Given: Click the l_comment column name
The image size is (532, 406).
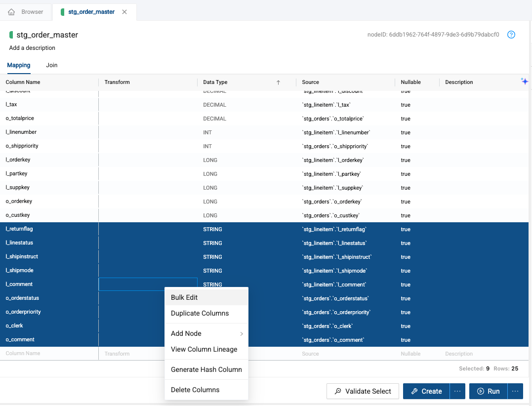Looking at the screenshot, I should (19, 284).
